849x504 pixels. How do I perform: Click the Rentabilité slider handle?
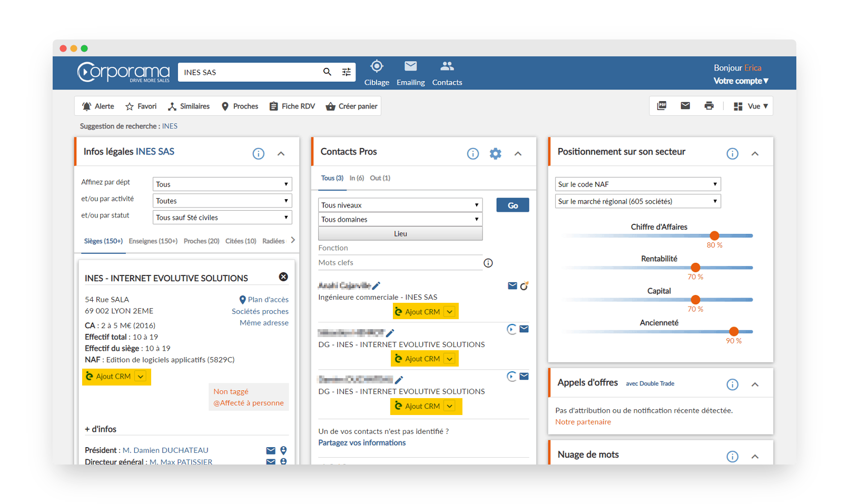695,268
